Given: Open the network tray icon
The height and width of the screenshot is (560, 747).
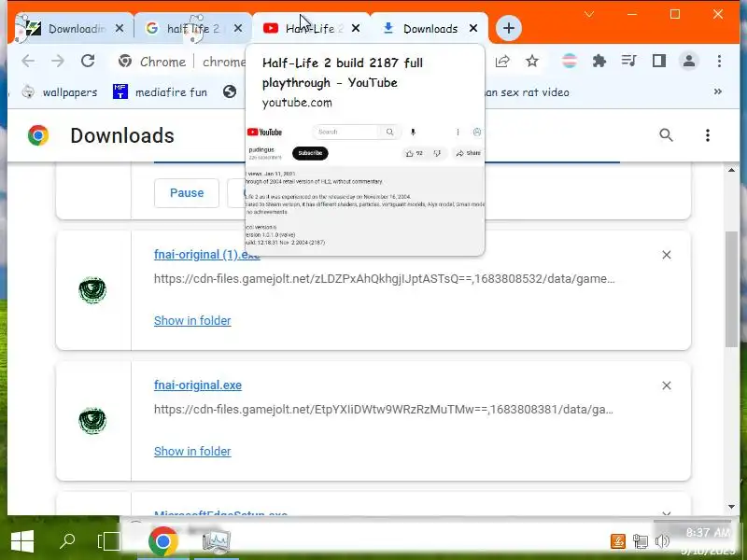Looking at the screenshot, I should tap(641, 541).
